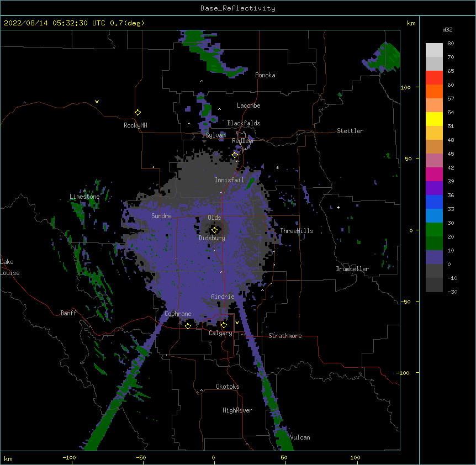Click the dBZ legend heading
476x465 pixels.
click(x=447, y=29)
